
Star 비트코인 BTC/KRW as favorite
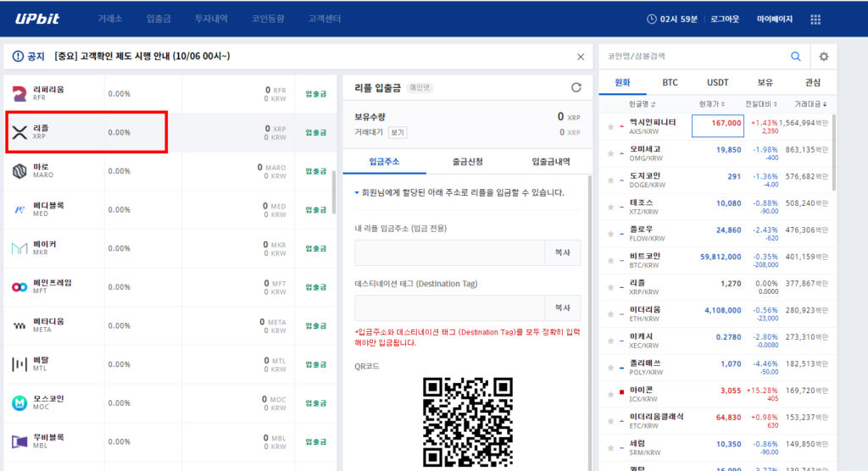click(610, 261)
